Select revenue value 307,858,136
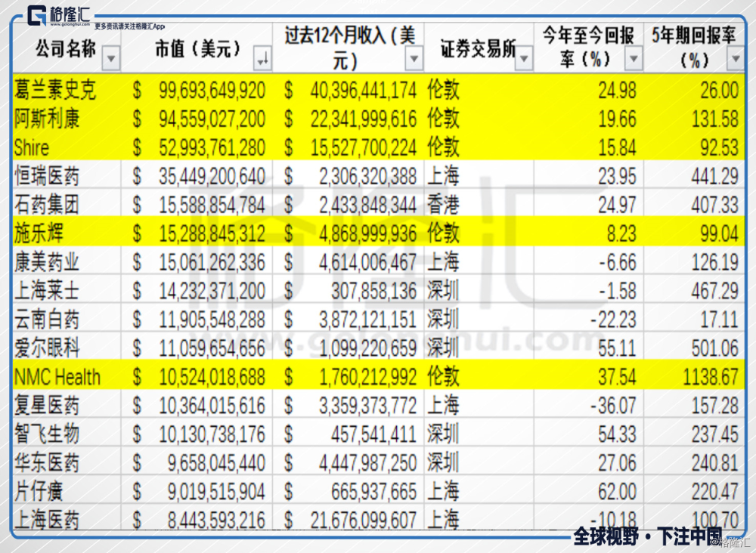The width and height of the screenshot is (756, 553). coord(374,291)
